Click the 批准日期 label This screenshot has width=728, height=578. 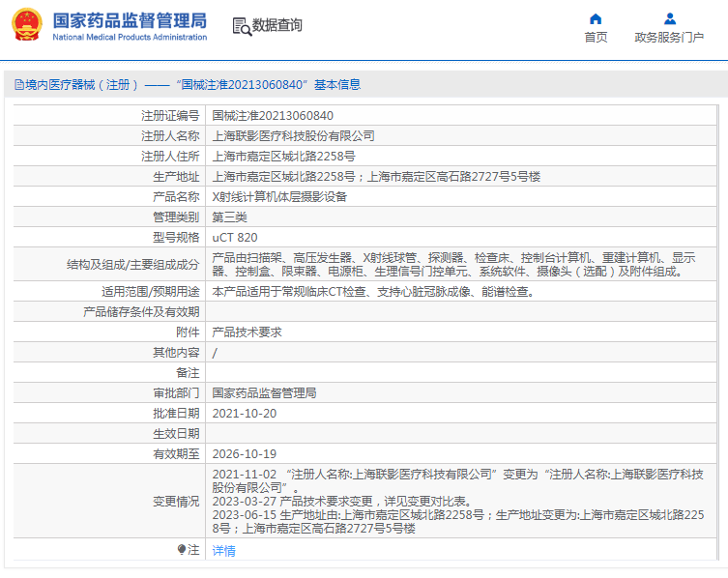tap(176, 414)
